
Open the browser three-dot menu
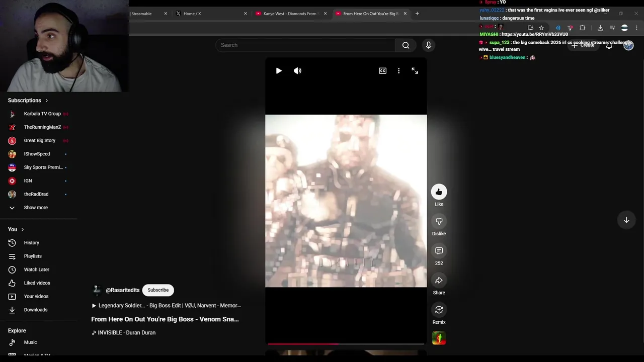coord(637,28)
